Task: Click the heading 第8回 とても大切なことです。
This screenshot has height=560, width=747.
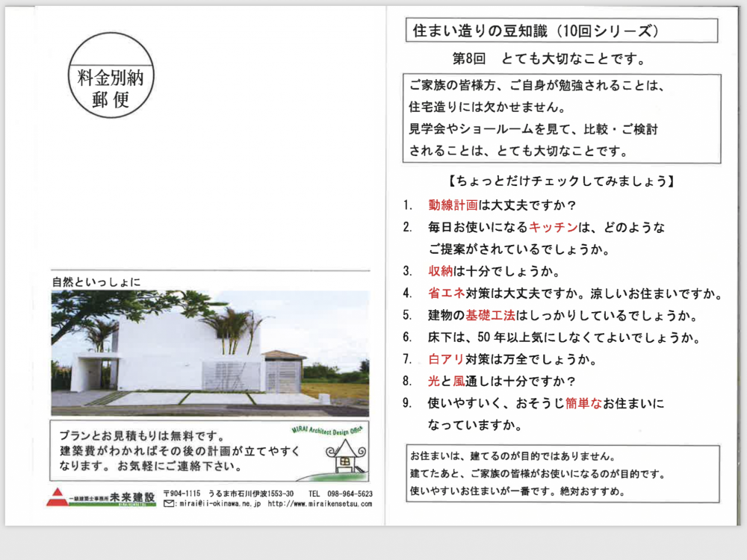Action: coord(550,59)
